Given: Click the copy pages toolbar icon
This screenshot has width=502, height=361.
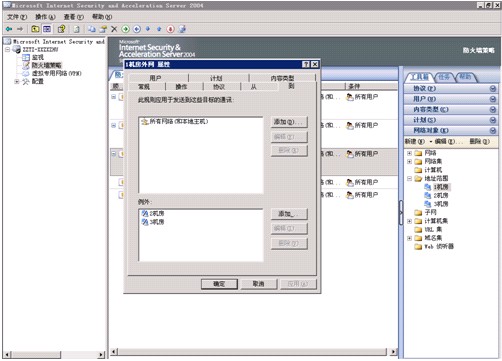Looking at the screenshot, I should click(92, 29).
